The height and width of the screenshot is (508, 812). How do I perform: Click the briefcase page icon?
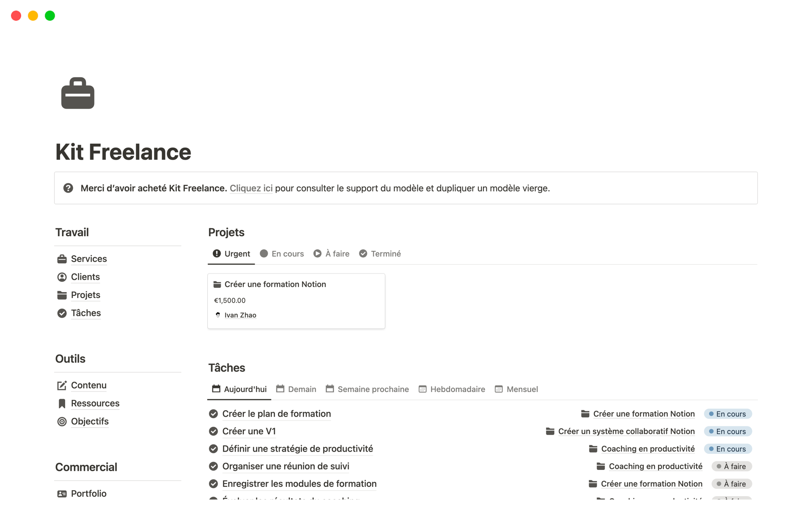point(78,93)
